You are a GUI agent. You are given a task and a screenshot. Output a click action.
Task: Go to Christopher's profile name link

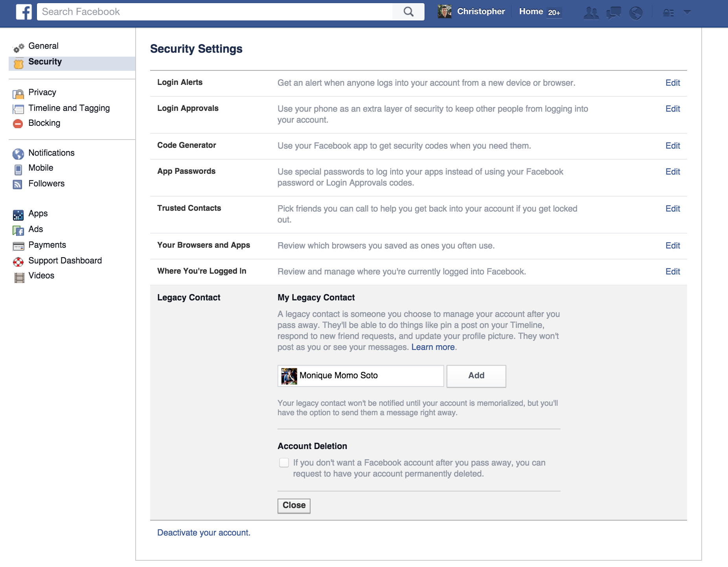(x=481, y=11)
